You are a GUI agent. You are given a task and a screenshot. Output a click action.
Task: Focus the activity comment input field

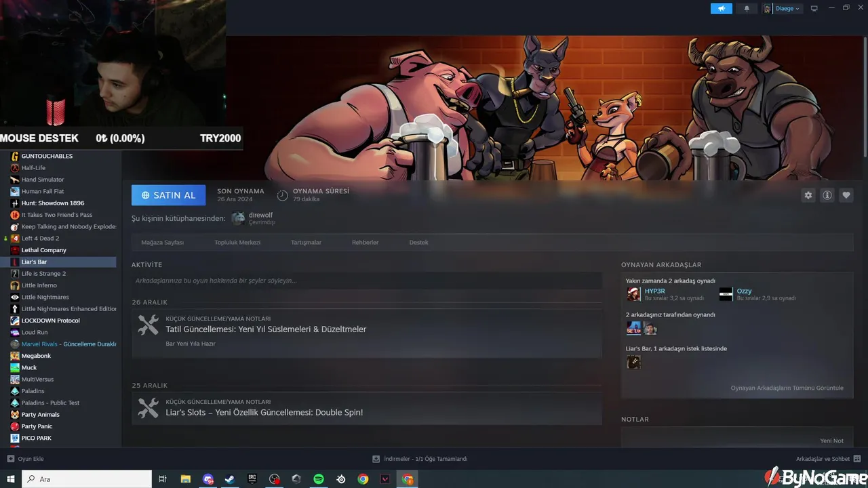pos(367,281)
